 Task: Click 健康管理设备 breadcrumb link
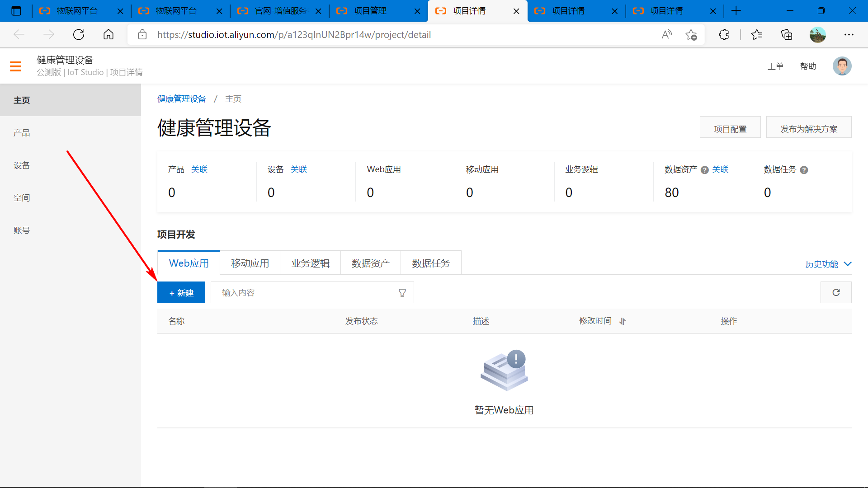(x=182, y=99)
